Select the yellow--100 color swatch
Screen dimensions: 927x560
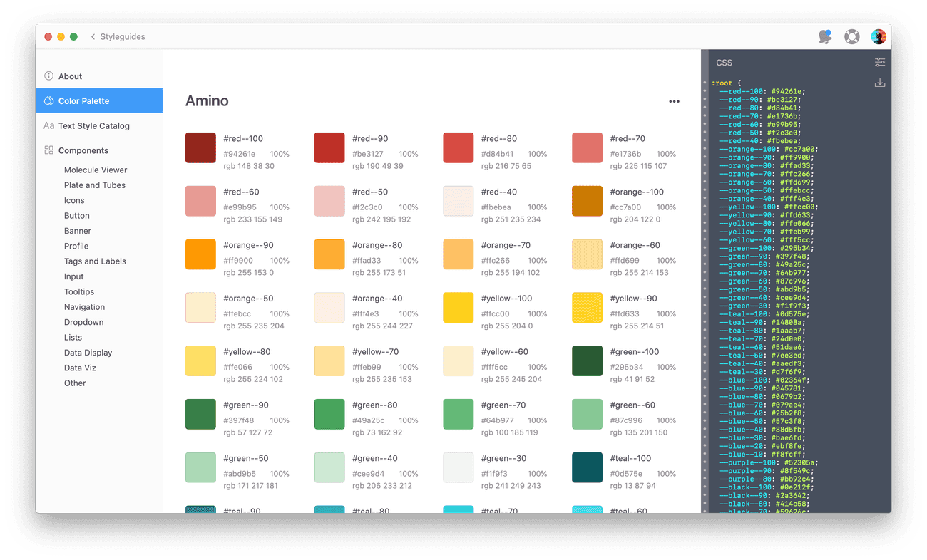458,307
